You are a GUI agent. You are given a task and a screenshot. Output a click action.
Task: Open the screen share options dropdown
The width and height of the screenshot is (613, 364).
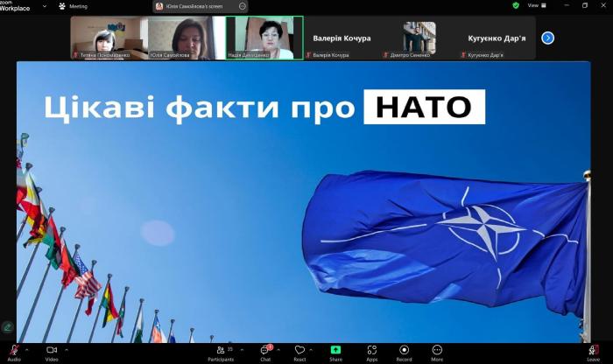pyautogui.click(x=243, y=6)
